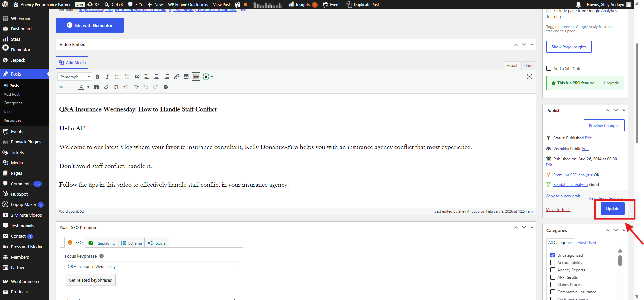Redo the last undone change
Screen dimensions: 644x300
coord(156,87)
